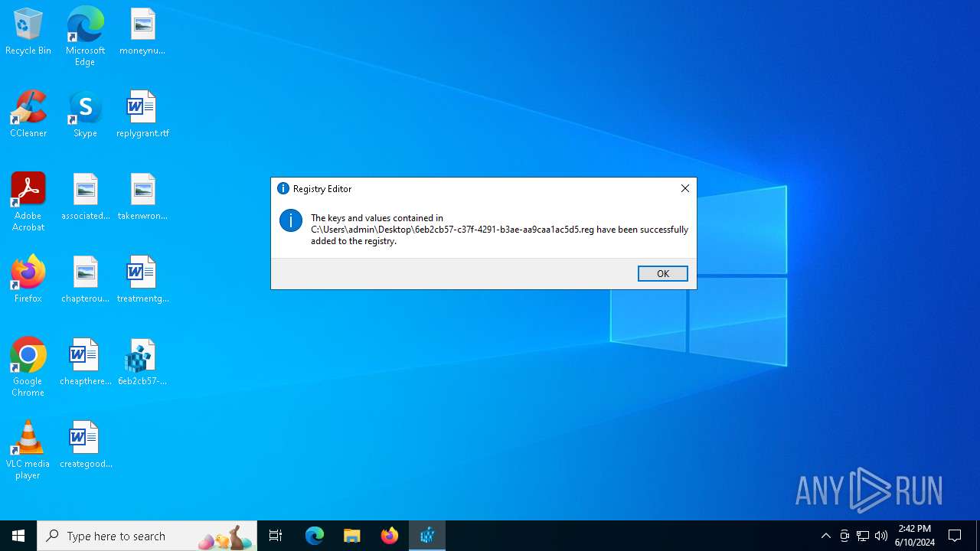Image resolution: width=980 pixels, height=551 pixels.
Task: Select the replygrant.rtf document icon
Action: pyautogui.click(x=142, y=114)
